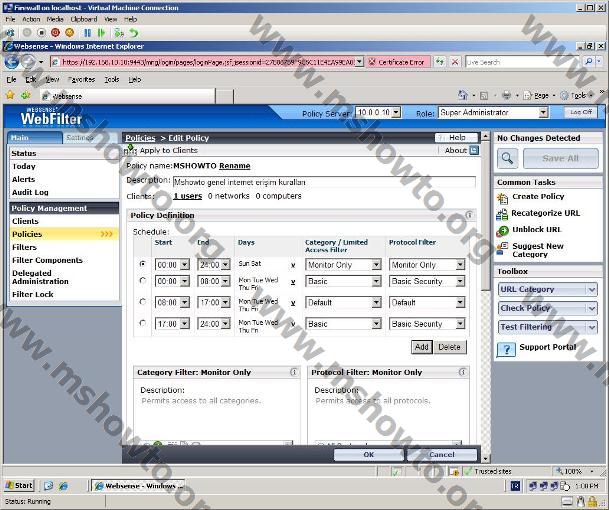The image size is (609, 510).
Task: Select the 17:00 to 24:00 schedule radio button
Action: [143, 323]
